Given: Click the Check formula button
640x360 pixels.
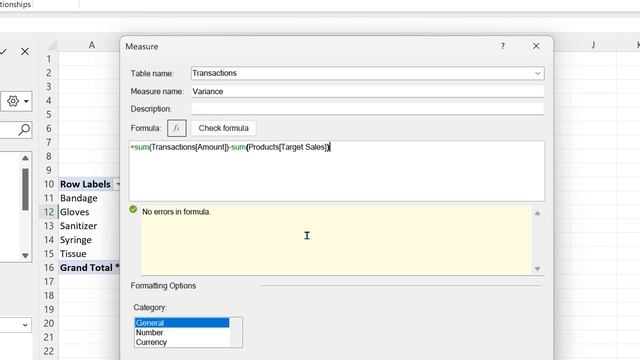Looking at the screenshot, I should (223, 128).
